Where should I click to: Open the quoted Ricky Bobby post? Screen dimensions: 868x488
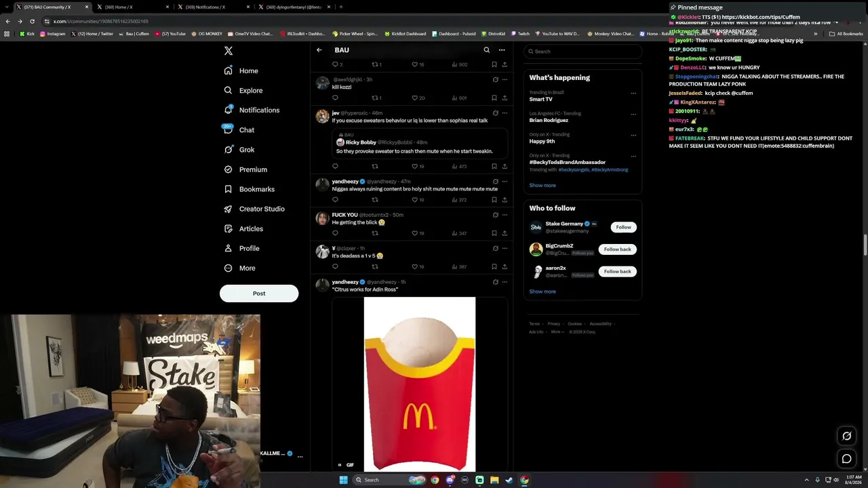coord(420,144)
